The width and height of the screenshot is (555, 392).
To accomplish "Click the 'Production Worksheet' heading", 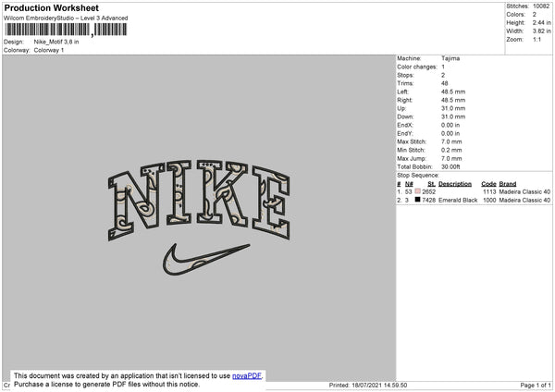I will click(52, 7).
